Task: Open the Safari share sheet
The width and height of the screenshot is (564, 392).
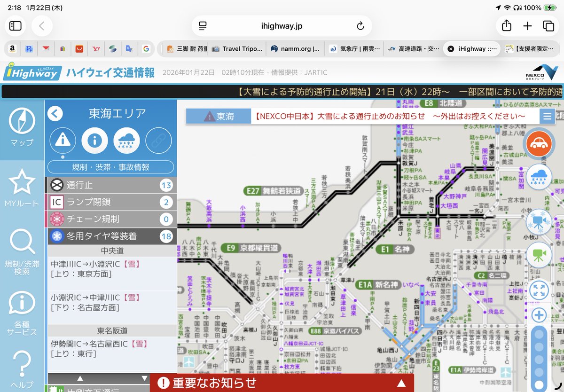Action: [x=506, y=26]
